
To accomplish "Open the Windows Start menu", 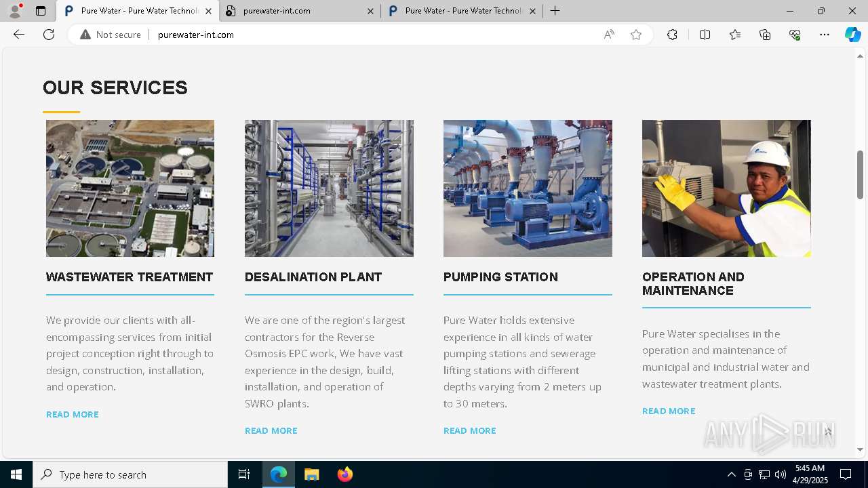I will point(16,474).
